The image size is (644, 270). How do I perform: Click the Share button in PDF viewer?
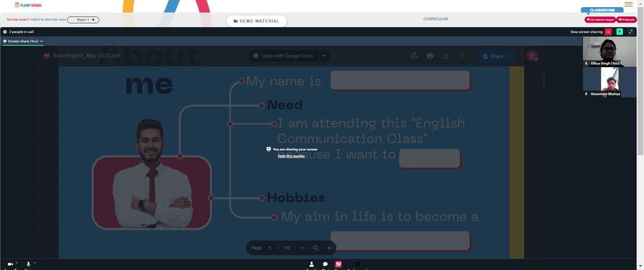[492, 56]
